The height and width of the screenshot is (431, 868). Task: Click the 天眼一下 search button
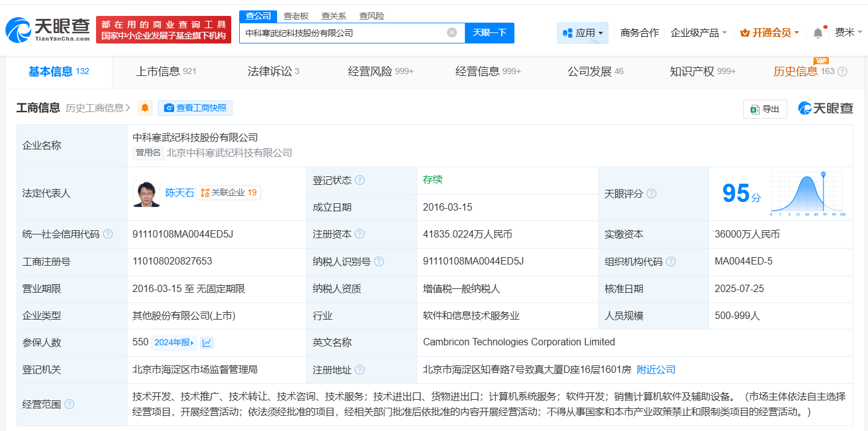coord(489,32)
